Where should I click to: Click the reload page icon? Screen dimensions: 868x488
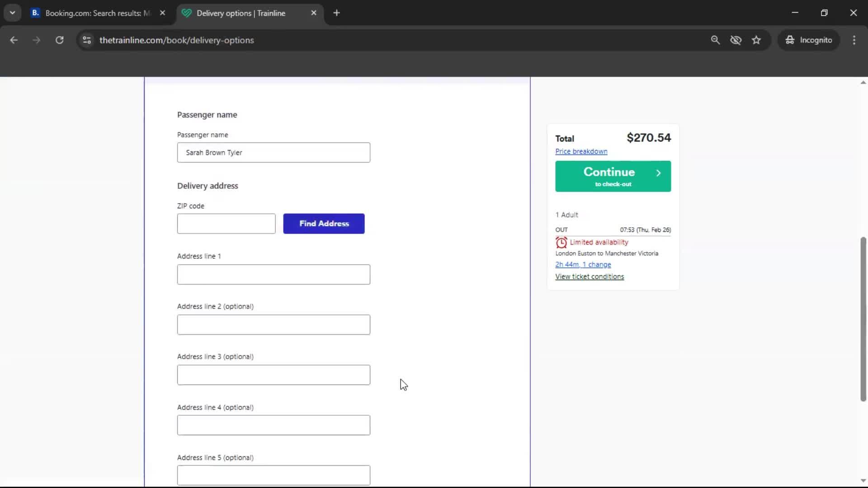coord(59,40)
